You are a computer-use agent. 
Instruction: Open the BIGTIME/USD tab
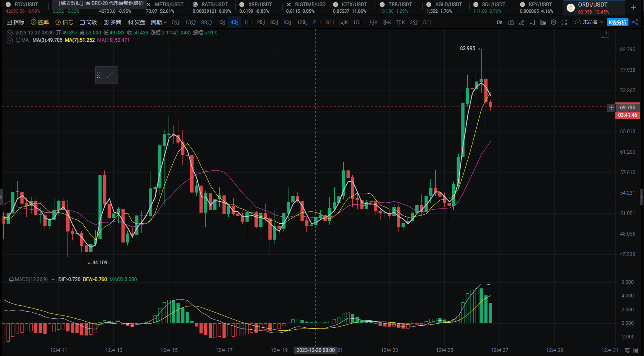tap(306, 7)
